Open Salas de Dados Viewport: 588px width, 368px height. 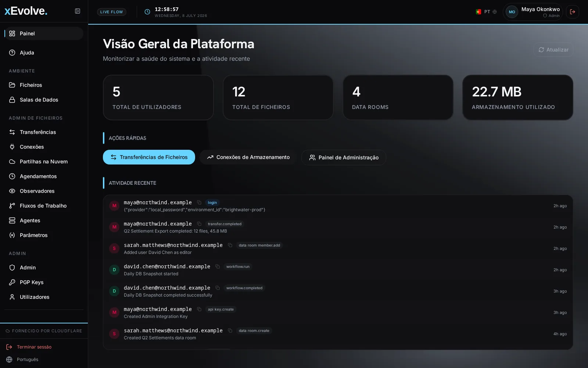pos(44,100)
